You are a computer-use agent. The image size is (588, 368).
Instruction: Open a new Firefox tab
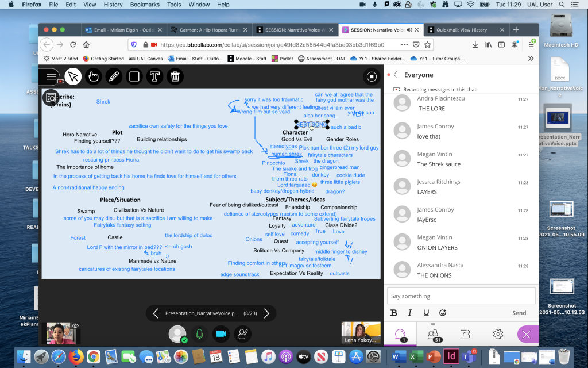[x=516, y=30]
